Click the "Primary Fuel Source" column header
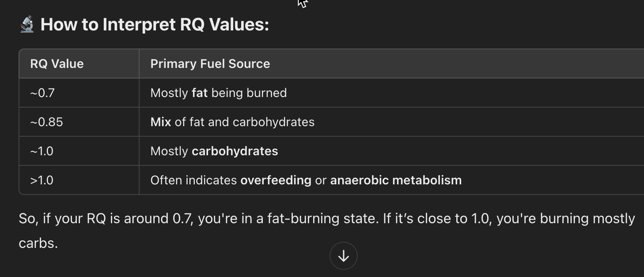 tap(210, 64)
